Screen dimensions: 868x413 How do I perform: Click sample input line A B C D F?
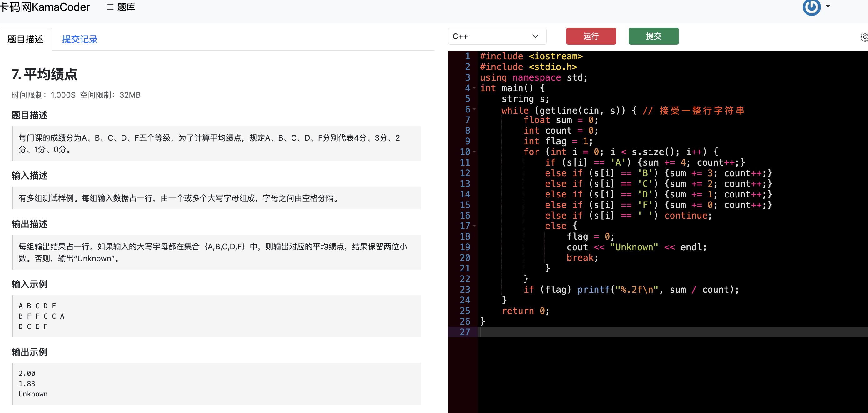coord(37,306)
